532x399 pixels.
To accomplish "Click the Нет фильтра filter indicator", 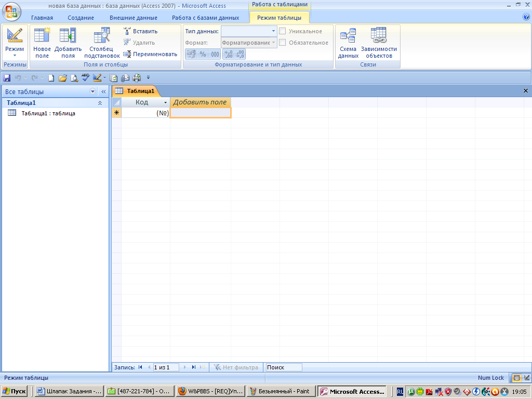I will point(236,367).
